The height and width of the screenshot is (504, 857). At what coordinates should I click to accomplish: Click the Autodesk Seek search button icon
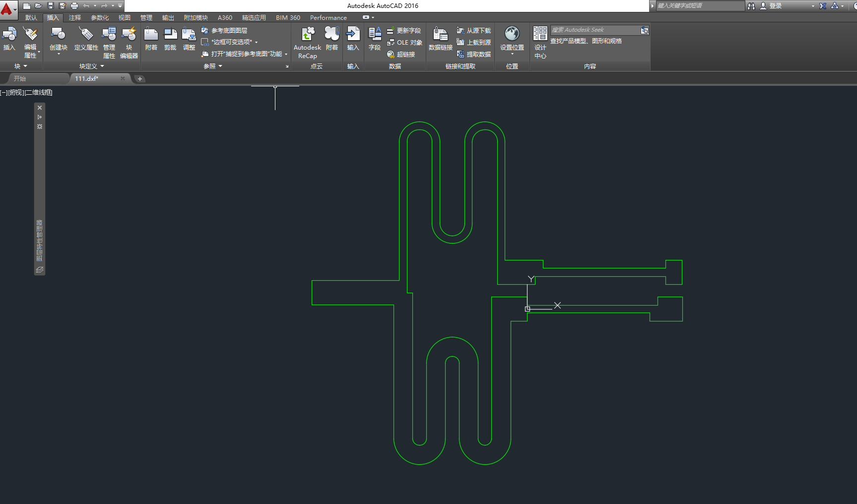(645, 30)
